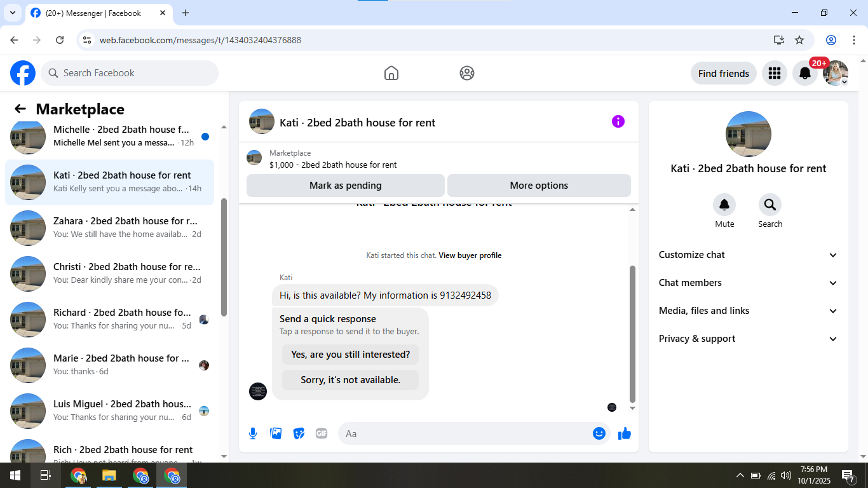Click More options button
The image size is (868, 488).
point(539,186)
